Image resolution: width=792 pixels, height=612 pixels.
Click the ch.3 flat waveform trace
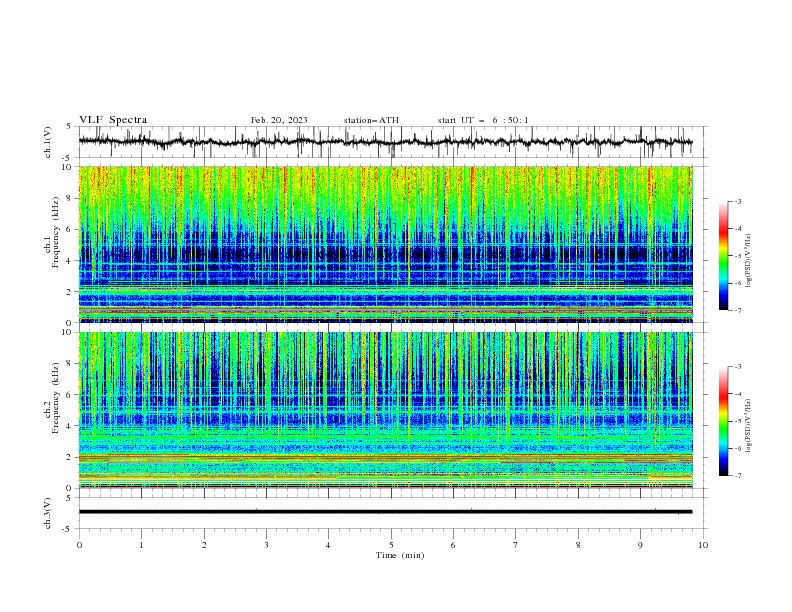(x=385, y=512)
